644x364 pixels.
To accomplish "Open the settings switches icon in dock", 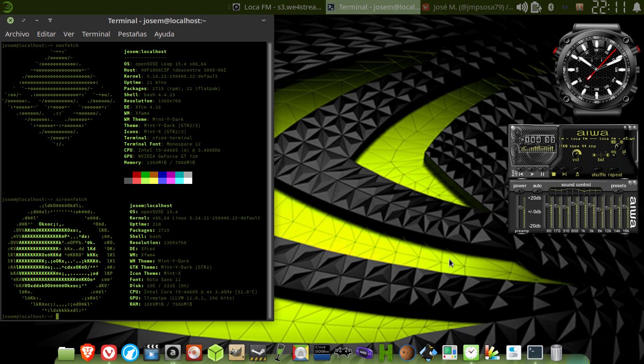I will point(514,353).
